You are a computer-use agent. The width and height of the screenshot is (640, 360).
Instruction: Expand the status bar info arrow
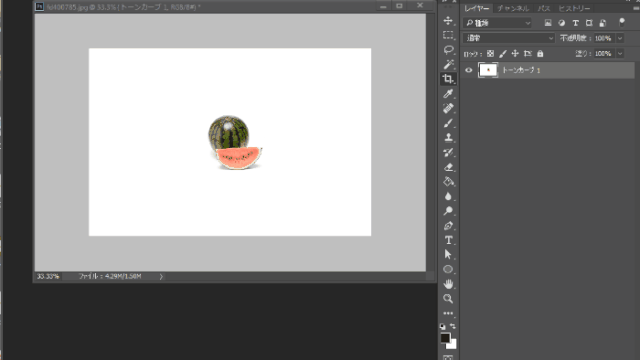click(161, 277)
